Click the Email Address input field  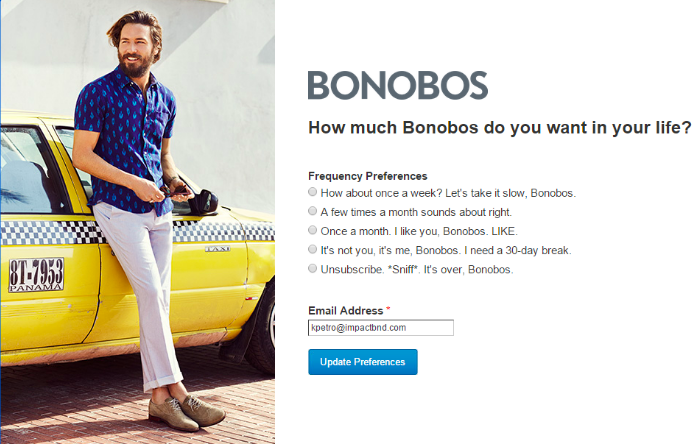tap(381, 328)
